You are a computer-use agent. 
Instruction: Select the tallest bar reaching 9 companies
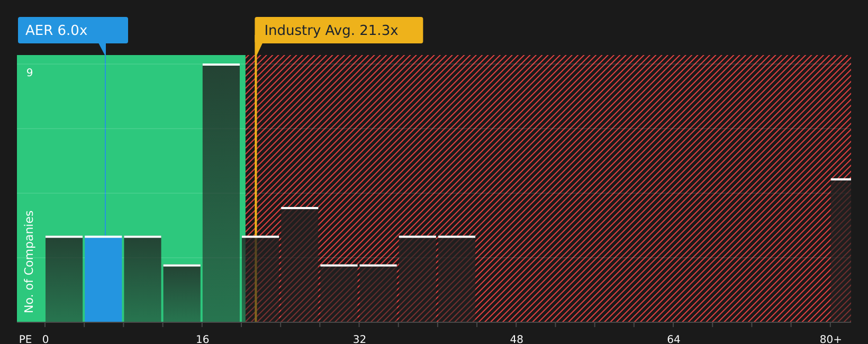(x=221, y=193)
